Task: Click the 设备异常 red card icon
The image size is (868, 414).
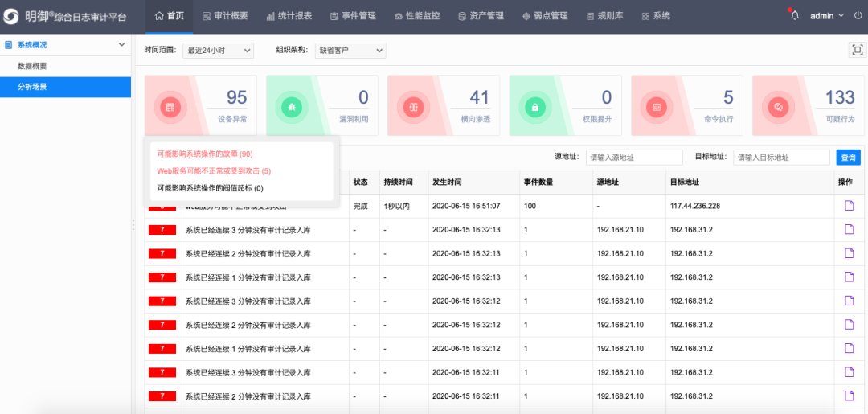Action: click(170, 107)
